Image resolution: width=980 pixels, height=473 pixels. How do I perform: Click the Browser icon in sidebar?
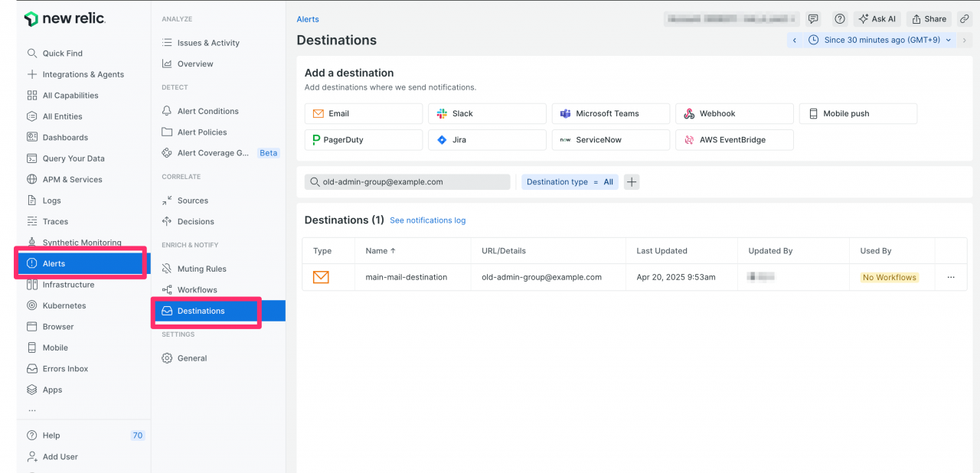32,327
